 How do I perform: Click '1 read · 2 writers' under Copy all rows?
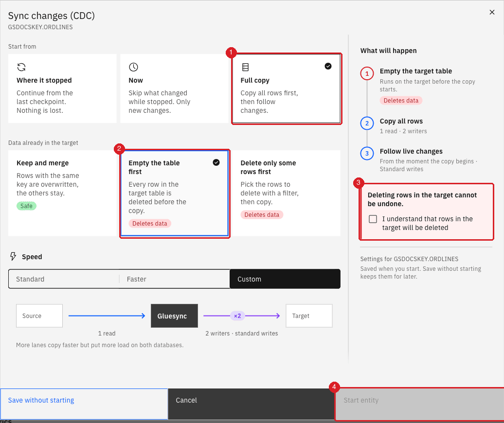point(403,131)
